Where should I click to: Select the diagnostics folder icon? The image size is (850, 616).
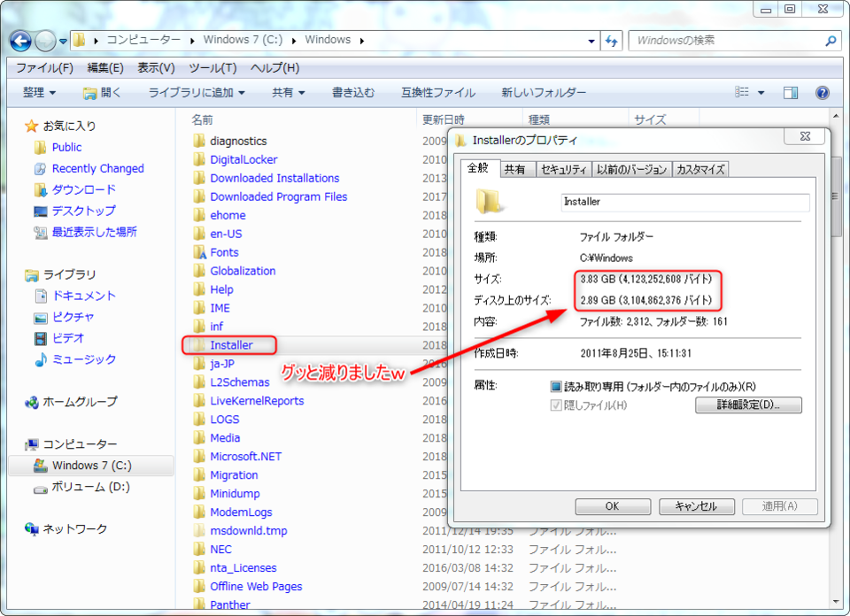199,141
